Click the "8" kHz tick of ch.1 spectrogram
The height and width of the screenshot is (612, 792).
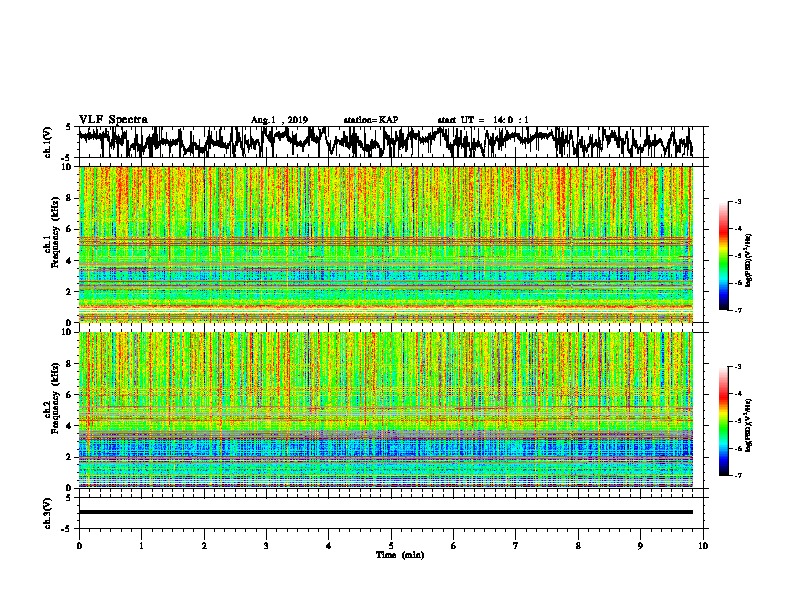[x=69, y=198]
